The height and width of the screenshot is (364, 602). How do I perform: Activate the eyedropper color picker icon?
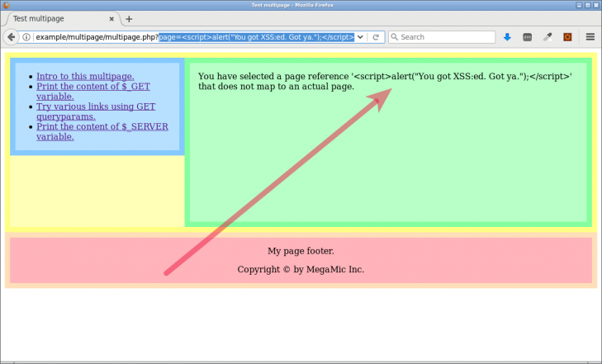[547, 37]
